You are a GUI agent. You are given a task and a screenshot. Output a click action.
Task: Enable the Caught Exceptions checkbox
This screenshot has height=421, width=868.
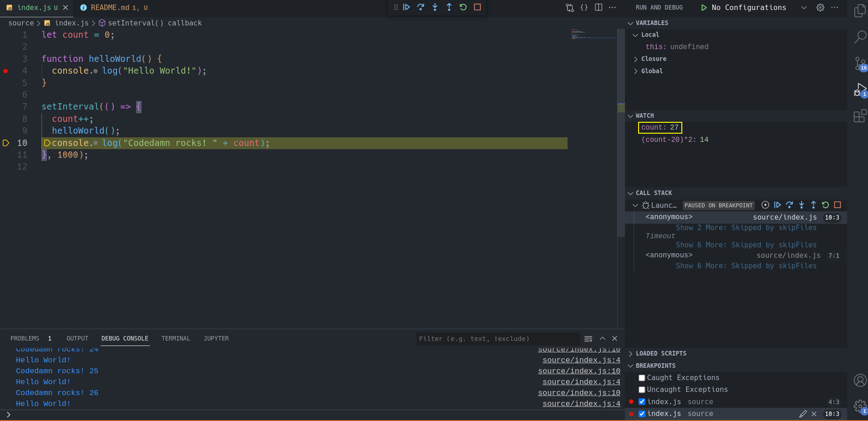[x=642, y=377]
